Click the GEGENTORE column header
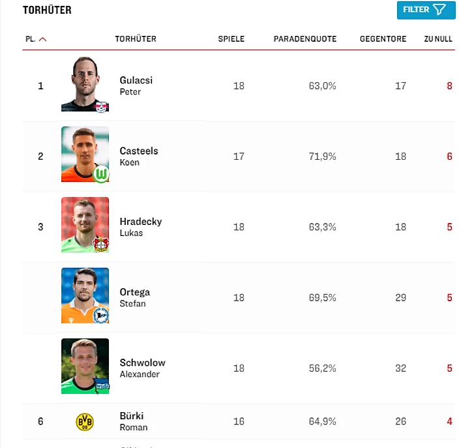This screenshot has height=448, width=476. coord(383,39)
